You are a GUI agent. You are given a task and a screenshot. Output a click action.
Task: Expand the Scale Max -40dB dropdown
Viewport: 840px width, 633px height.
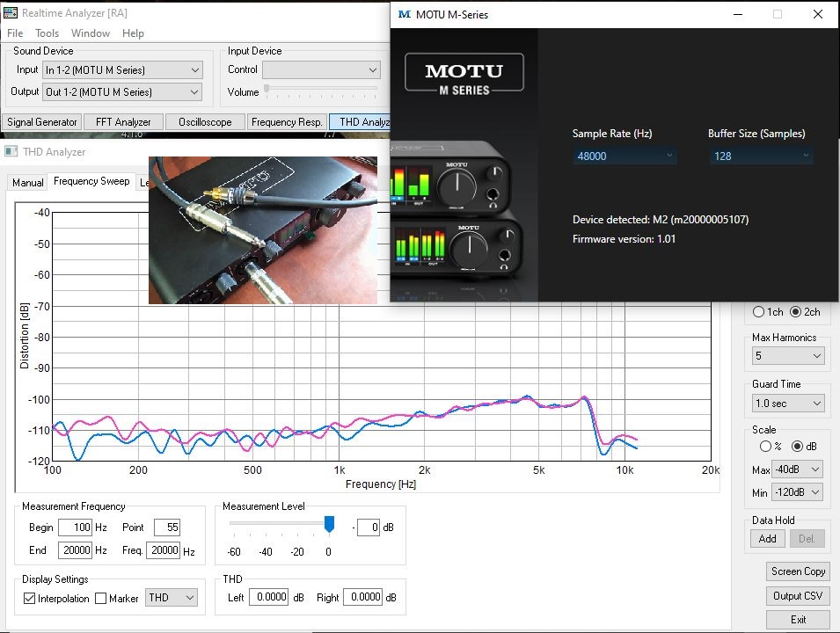797,469
